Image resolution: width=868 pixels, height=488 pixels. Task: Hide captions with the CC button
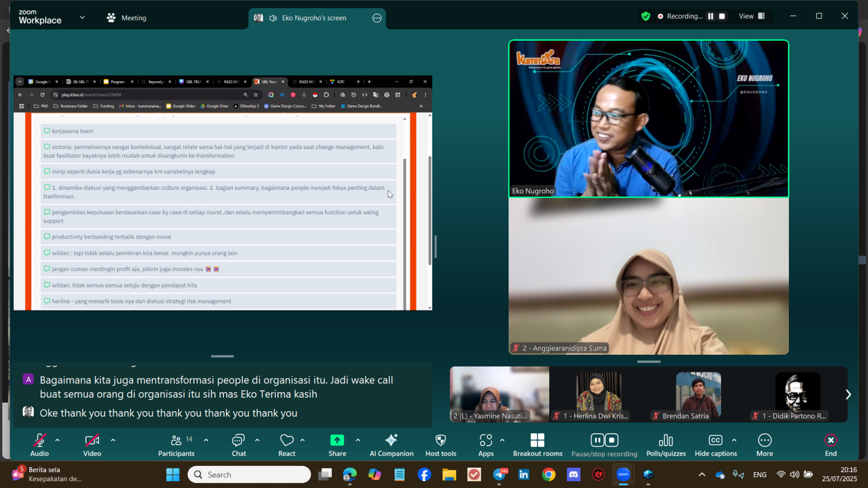715,445
